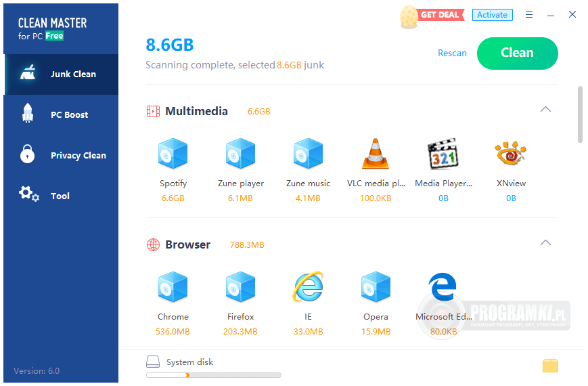The width and height of the screenshot is (588, 386).
Task: Click the Zune music 4.1MB value
Action: (308, 198)
